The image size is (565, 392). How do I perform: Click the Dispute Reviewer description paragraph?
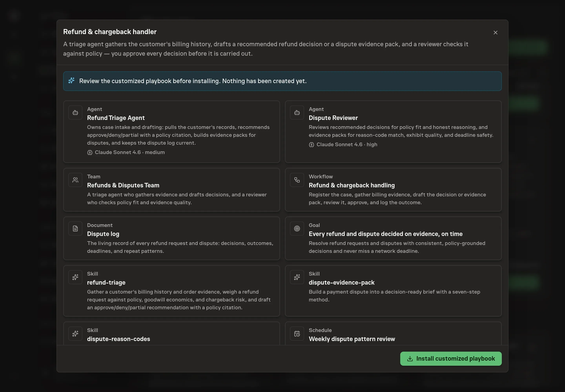click(x=401, y=131)
